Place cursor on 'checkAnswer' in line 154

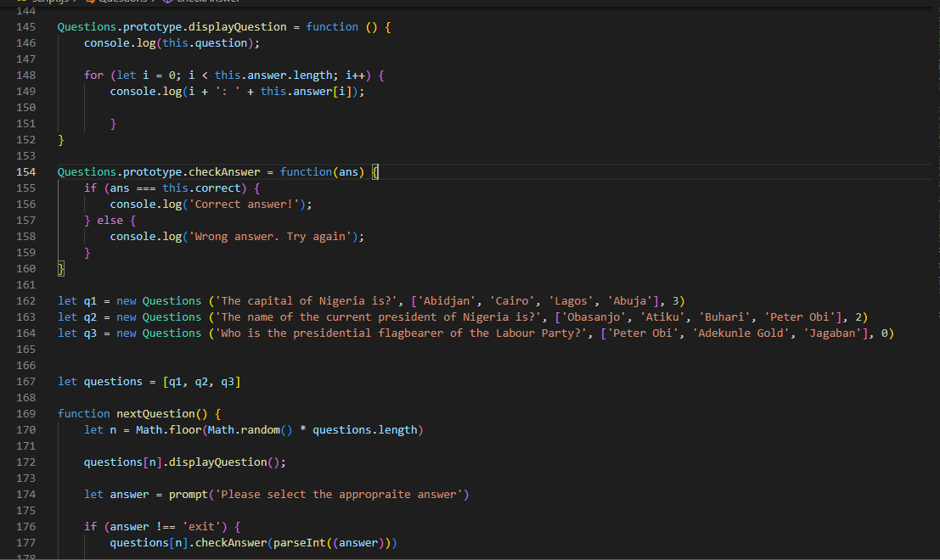[224, 172]
